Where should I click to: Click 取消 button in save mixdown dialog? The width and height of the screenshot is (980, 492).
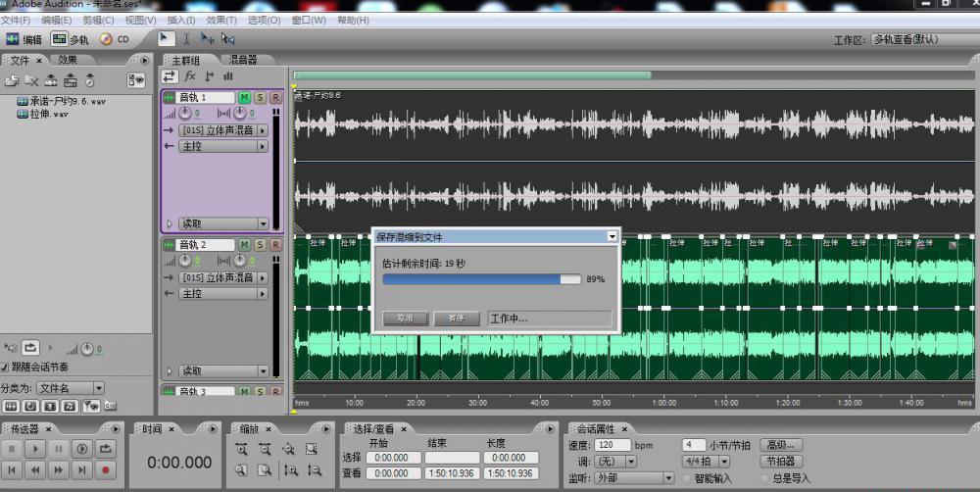tap(405, 319)
